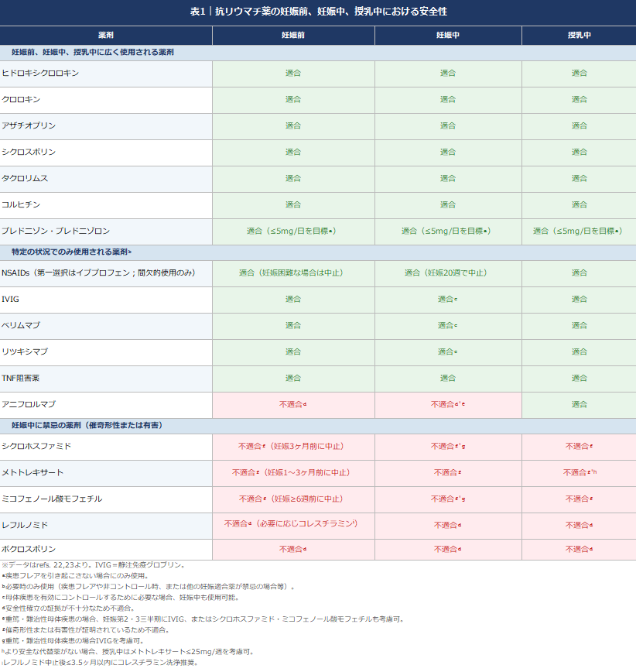The image size is (636, 672).
Task: Select the 薬剤 column header
Action: point(106,35)
